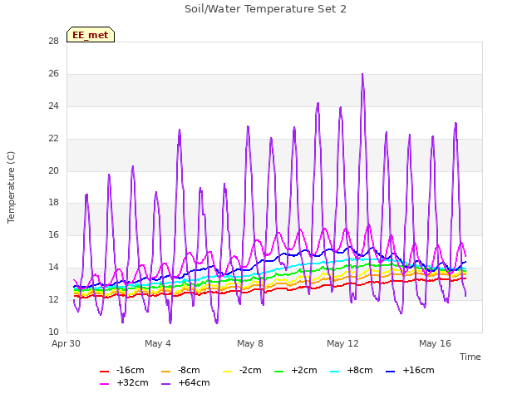Click the Apr 30 x-axis tick label
Screen dimensions: 532x399
coord(66,343)
